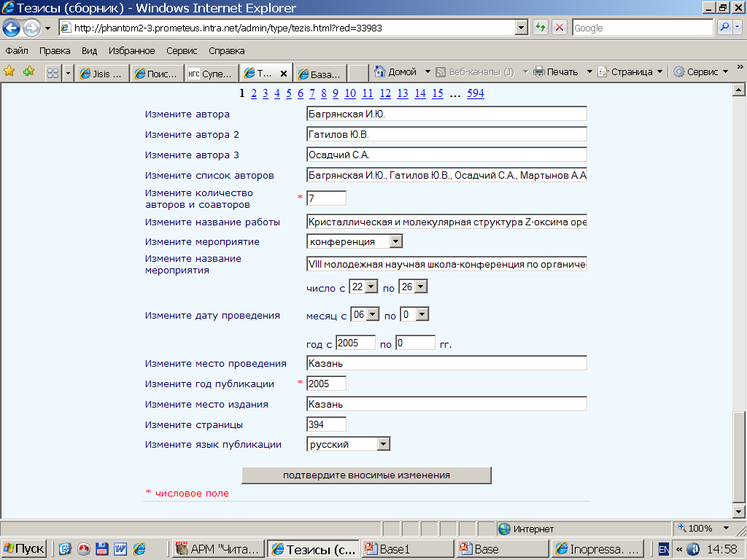The image size is (747, 560).
Task: Click the red Stop loading icon
Action: point(560,28)
